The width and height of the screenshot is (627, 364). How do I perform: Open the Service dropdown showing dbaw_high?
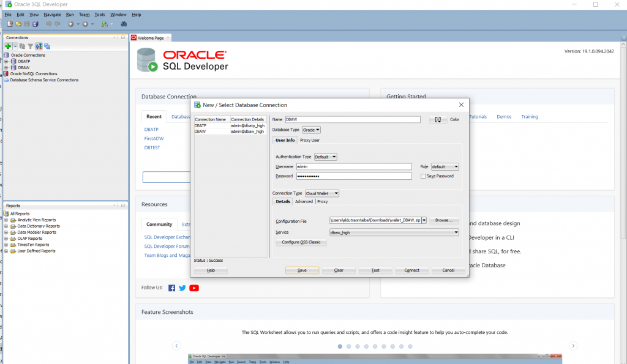[394, 232]
